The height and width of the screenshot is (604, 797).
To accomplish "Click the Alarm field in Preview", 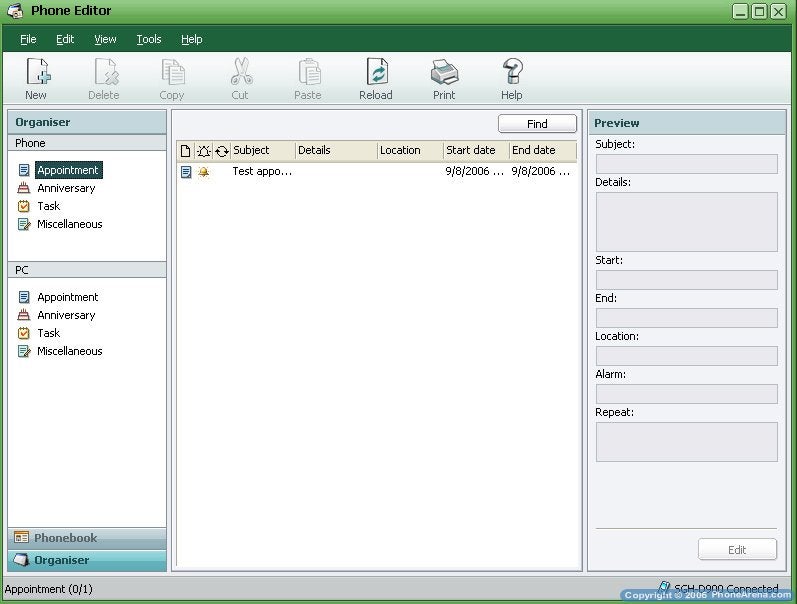I will [x=687, y=394].
